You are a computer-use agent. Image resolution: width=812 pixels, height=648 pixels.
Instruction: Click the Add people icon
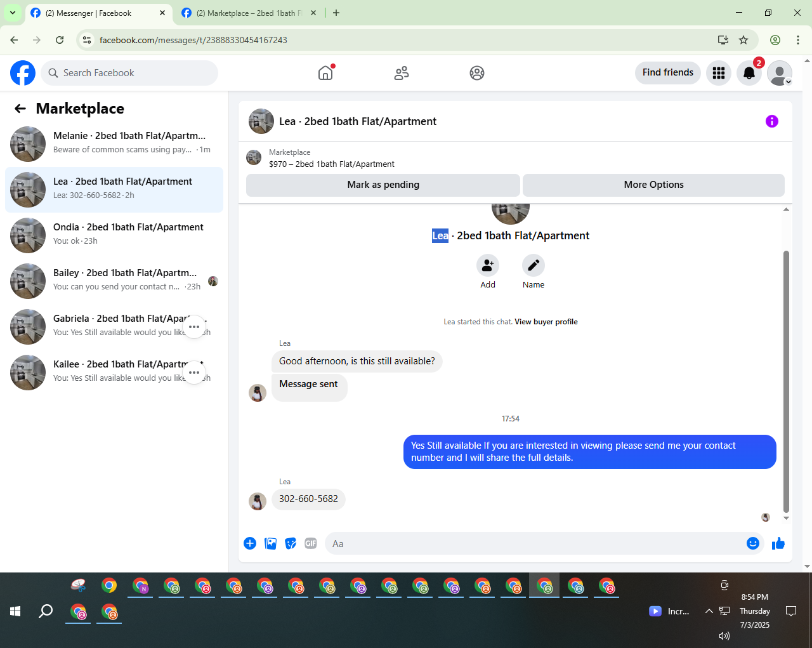488,265
